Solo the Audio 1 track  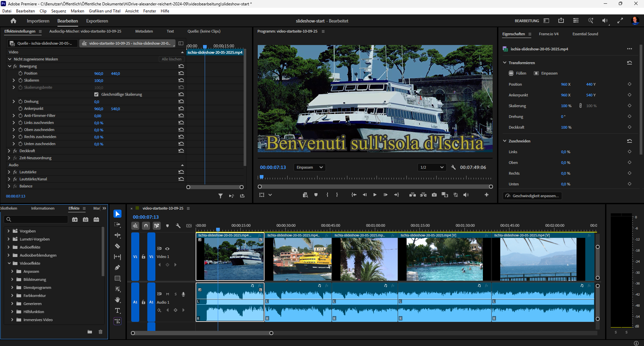[x=176, y=294]
